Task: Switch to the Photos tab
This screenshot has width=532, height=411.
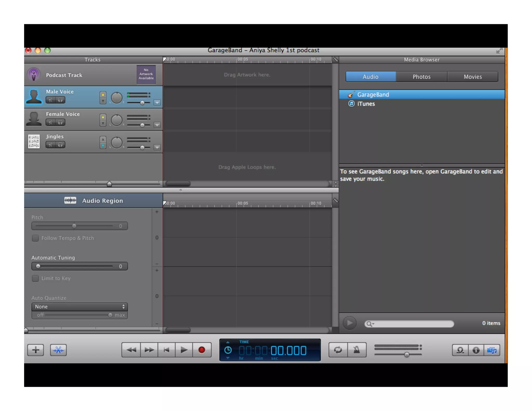Action: coord(421,77)
